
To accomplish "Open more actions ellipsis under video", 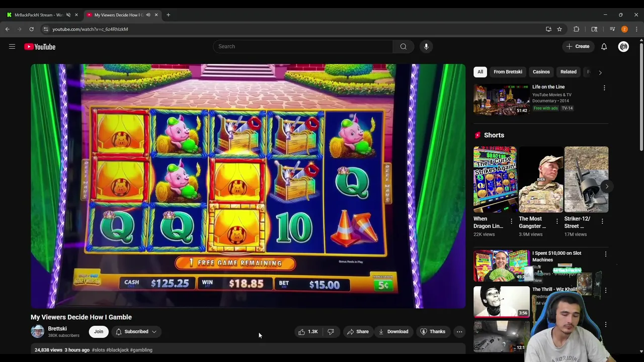I will pyautogui.click(x=459, y=332).
